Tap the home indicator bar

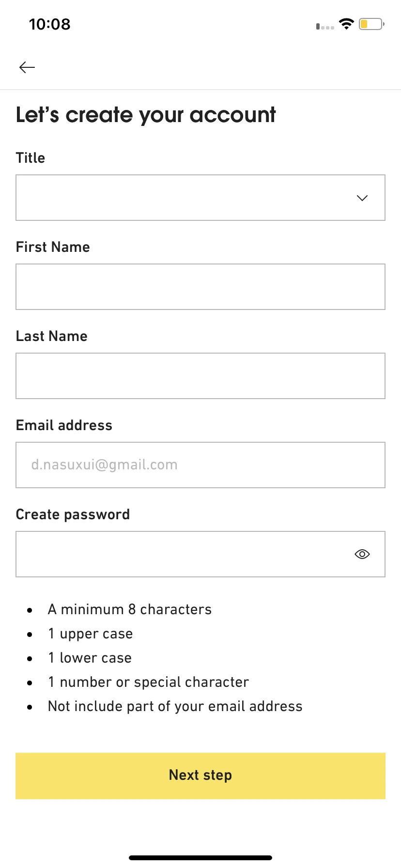tap(200, 858)
